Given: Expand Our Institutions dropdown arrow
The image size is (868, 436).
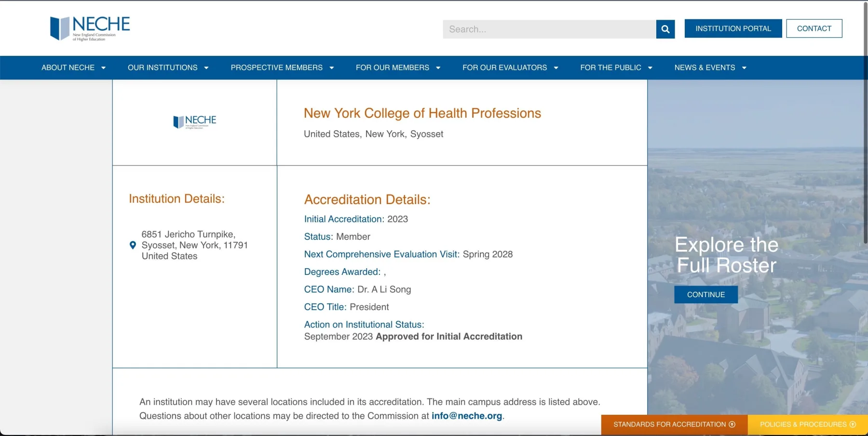Looking at the screenshot, I should point(206,68).
